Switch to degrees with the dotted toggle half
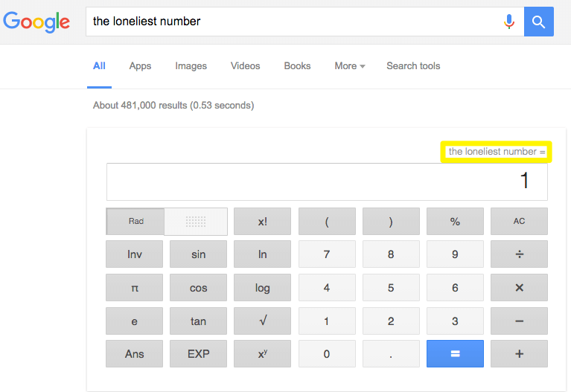Viewport: 571px width, 392px height. pyautogui.click(x=196, y=222)
